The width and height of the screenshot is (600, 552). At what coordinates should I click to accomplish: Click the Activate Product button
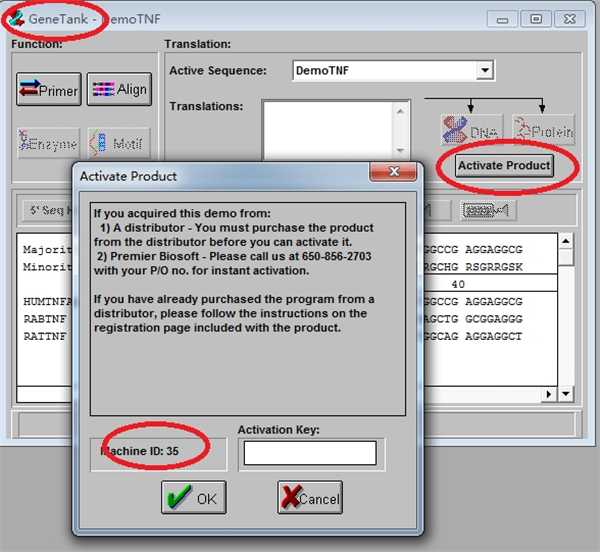504,165
